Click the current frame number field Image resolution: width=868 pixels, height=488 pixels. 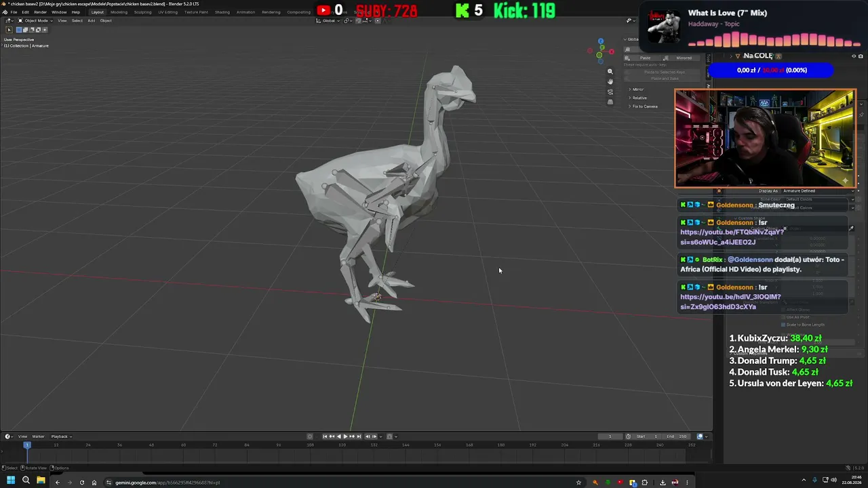(x=610, y=436)
